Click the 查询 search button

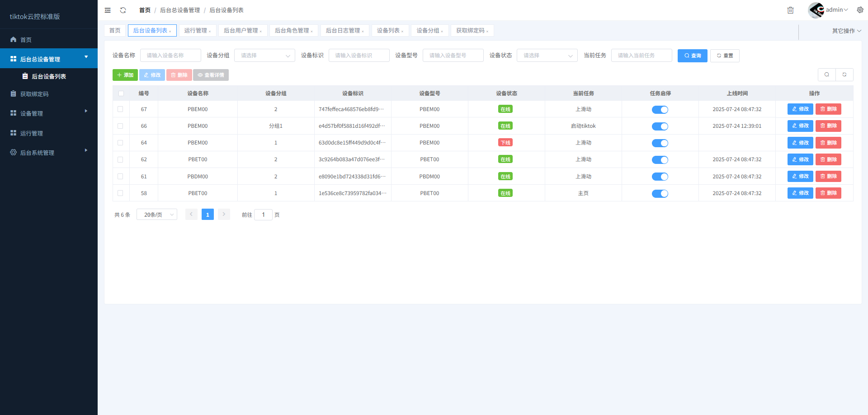pyautogui.click(x=692, y=56)
